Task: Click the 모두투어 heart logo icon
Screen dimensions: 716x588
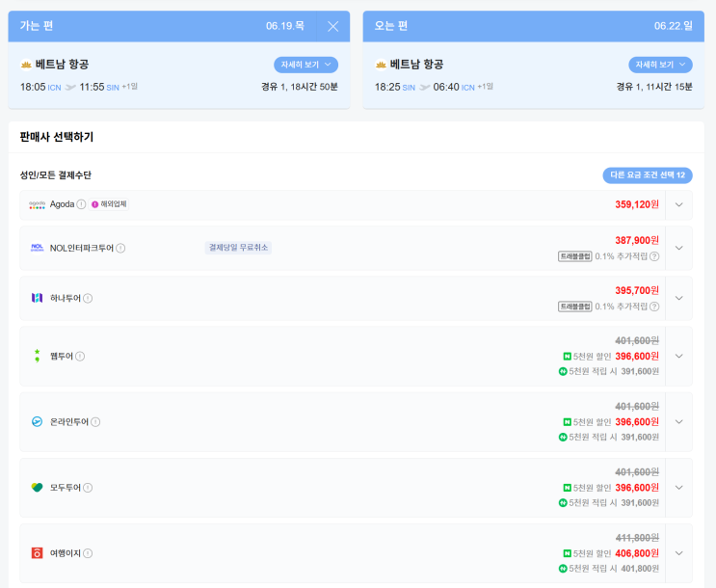Action: click(37, 488)
